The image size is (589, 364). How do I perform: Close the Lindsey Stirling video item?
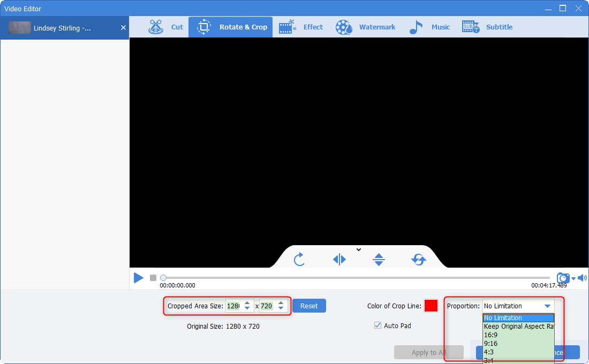pos(123,28)
